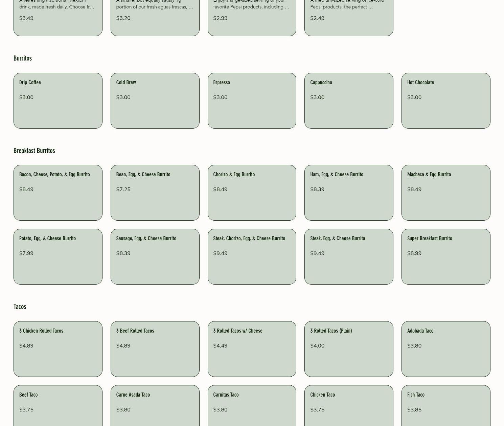Choose the Espresso item

252,100
